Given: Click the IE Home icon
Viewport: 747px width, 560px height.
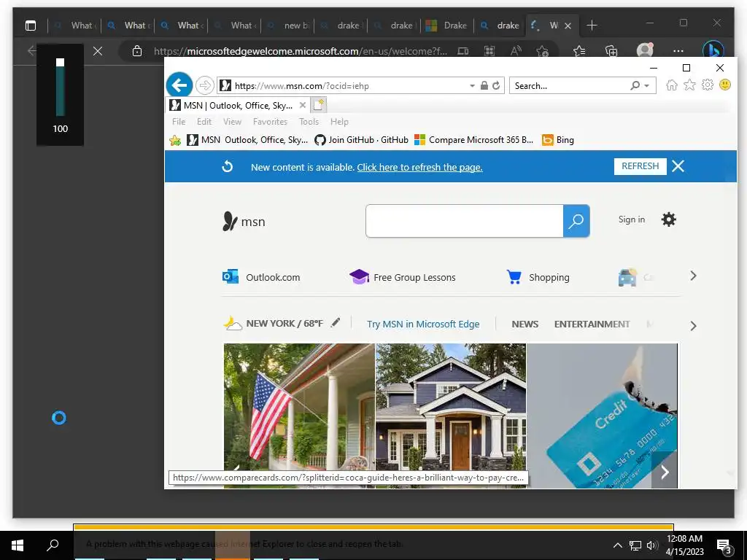Looking at the screenshot, I should tap(672, 85).
